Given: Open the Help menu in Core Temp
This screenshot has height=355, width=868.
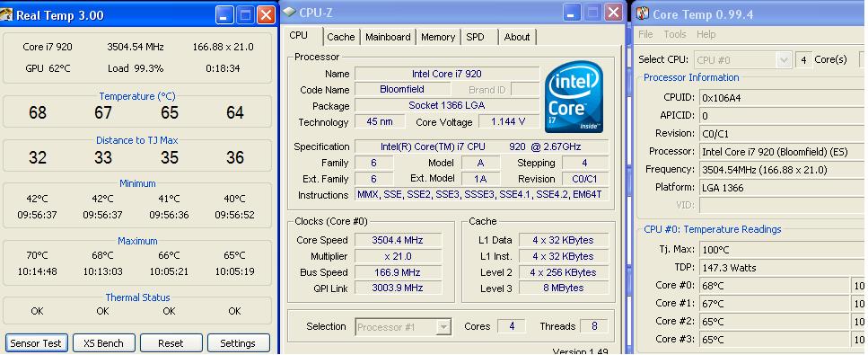Looking at the screenshot, I should [x=706, y=34].
